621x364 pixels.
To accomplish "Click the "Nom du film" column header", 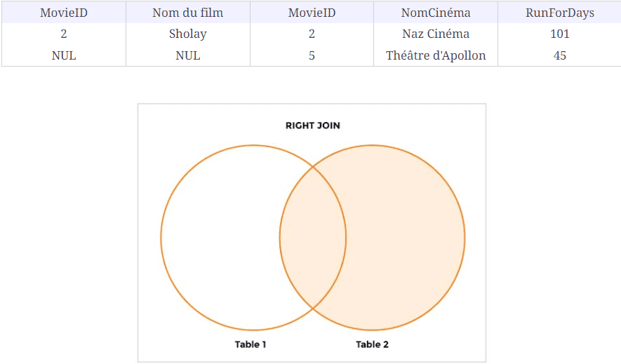I will click(187, 13).
